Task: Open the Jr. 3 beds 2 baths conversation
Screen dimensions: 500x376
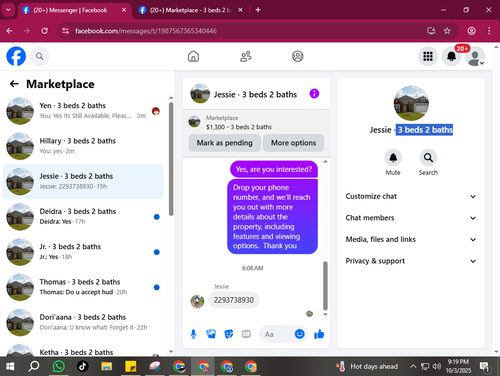Action: [x=83, y=252]
